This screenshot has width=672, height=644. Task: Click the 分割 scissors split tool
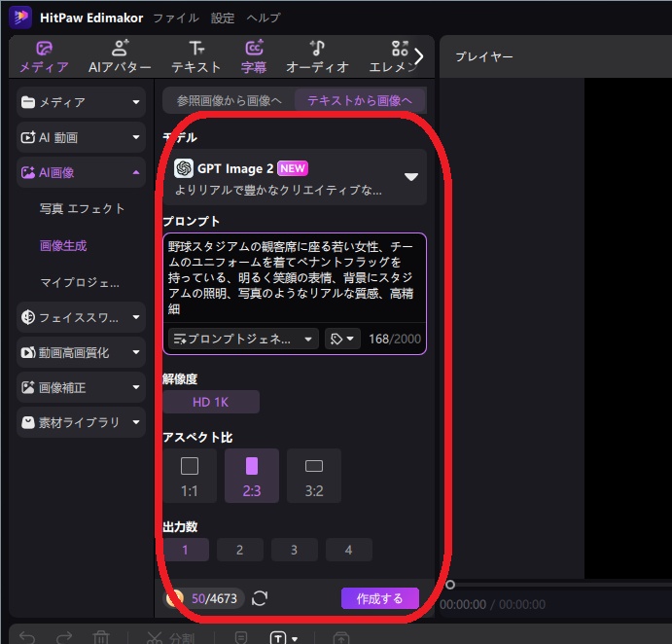click(x=170, y=638)
